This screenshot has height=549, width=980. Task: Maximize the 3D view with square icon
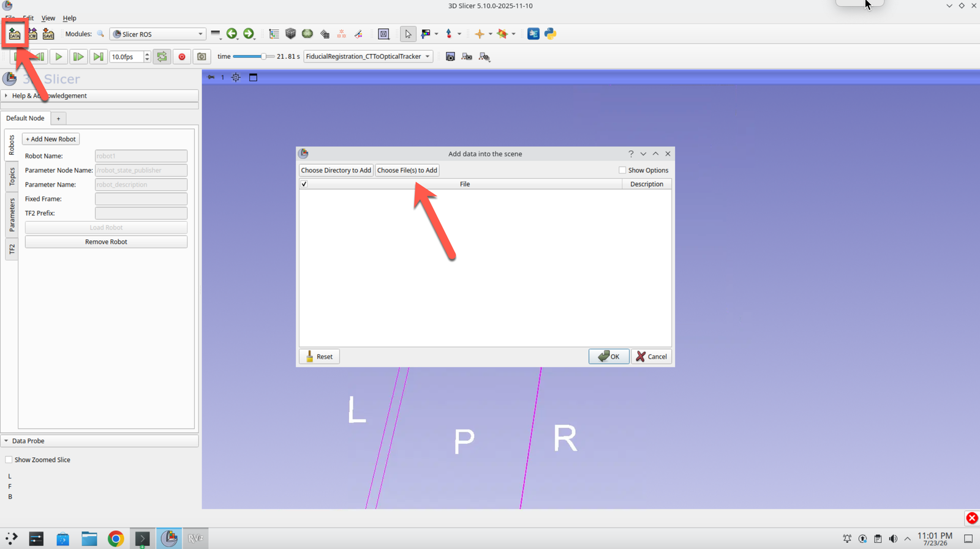coord(253,77)
